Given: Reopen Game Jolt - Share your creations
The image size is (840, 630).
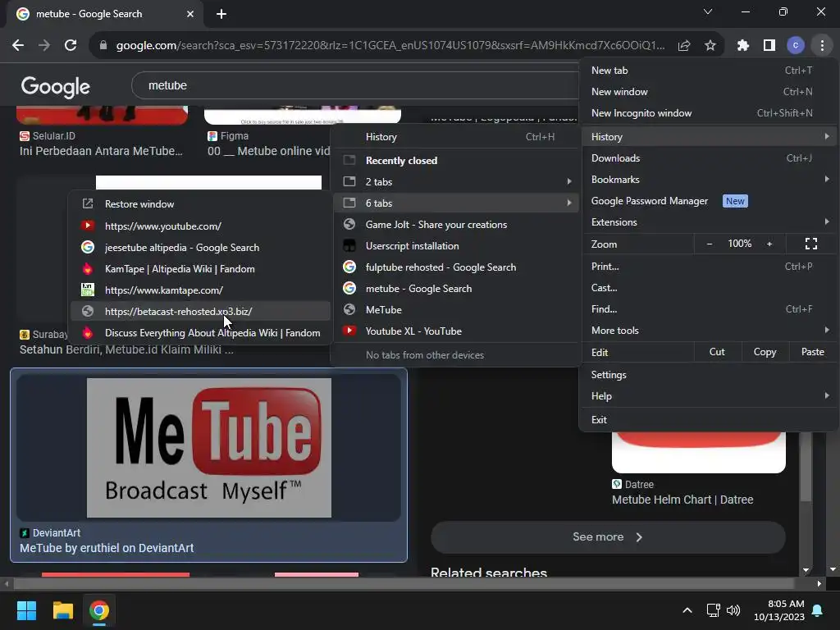Looking at the screenshot, I should pyautogui.click(x=456, y=225).
